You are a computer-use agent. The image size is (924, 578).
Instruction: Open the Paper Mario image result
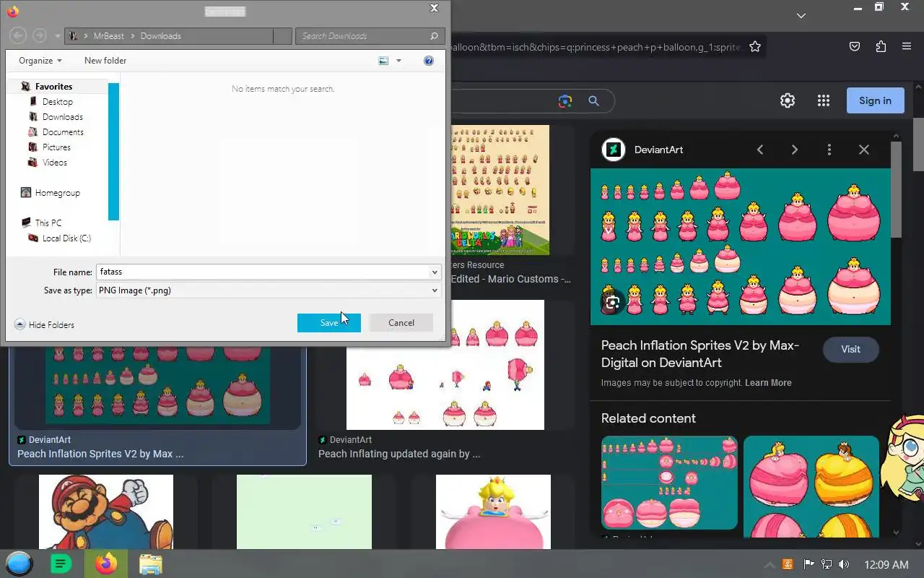[x=106, y=512]
